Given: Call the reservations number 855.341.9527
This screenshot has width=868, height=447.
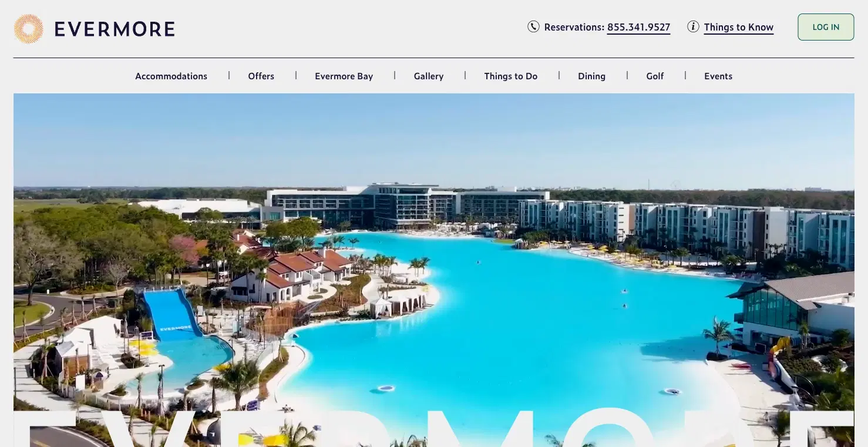Looking at the screenshot, I should pos(638,27).
